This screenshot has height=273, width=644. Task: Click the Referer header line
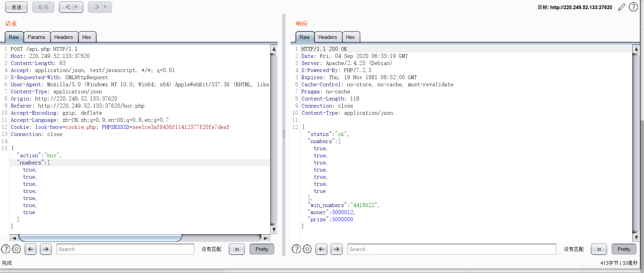pos(78,106)
